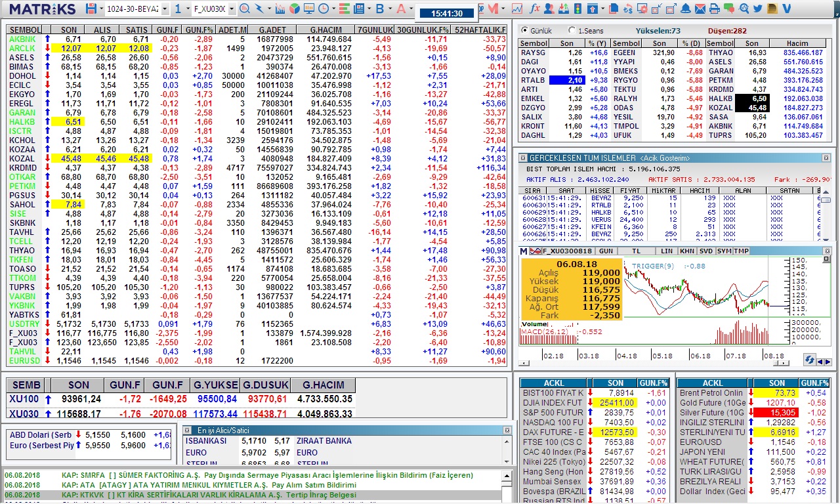Image resolution: width=840 pixels, height=504 pixels.
Task: Open the bar chart icon in toolbar
Action: click(280, 9)
